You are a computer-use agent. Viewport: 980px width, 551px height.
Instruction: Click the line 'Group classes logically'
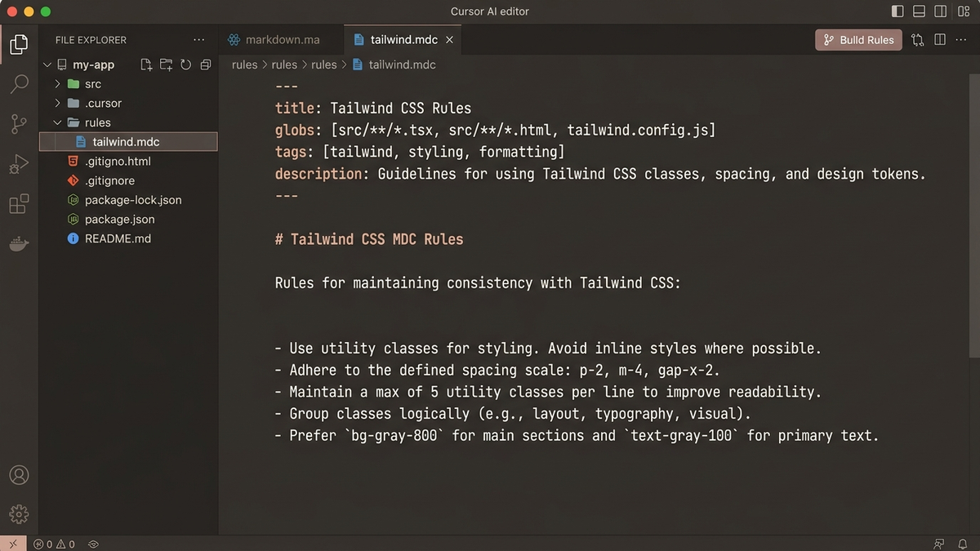(x=512, y=414)
